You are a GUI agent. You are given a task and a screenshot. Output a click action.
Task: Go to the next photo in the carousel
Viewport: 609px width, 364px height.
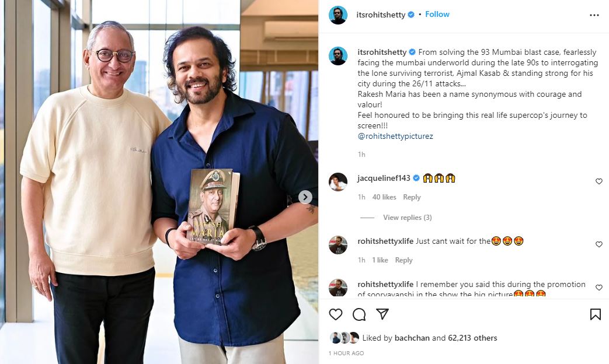(x=305, y=197)
